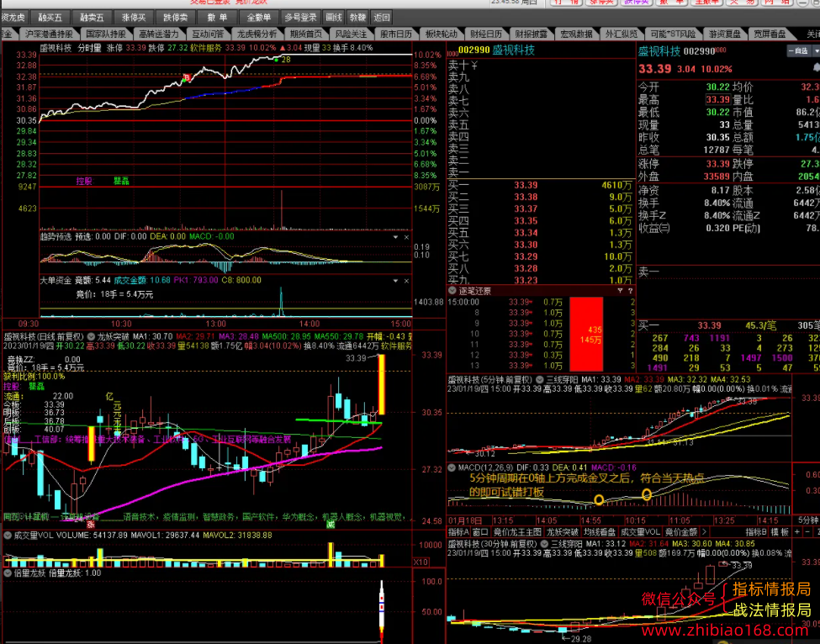The image size is (820, 644).
Task: Click the green 减 marker below the daily chart
Action: (x=331, y=524)
